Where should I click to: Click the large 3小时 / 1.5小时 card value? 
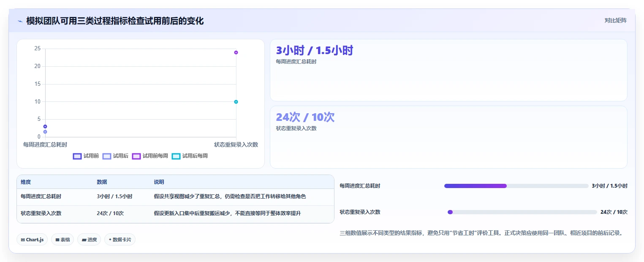315,50
